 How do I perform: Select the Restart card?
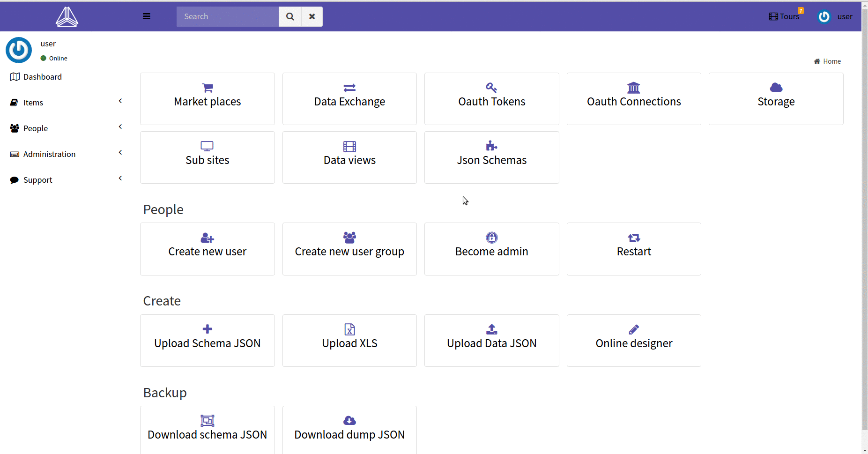tap(634, 249)
